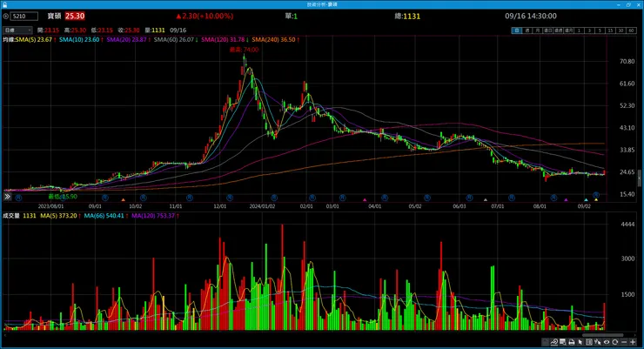
Task: Click the magenta triangle marker near 04/01
Action: coord(365,200)
